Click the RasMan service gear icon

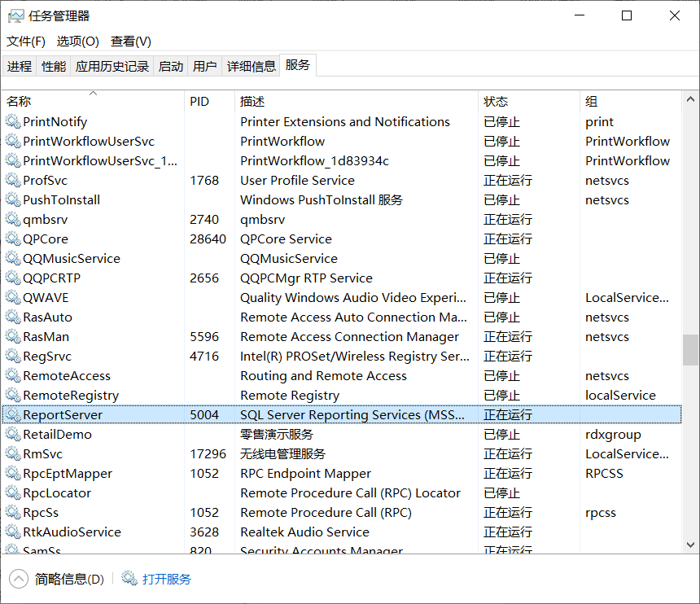13,337
